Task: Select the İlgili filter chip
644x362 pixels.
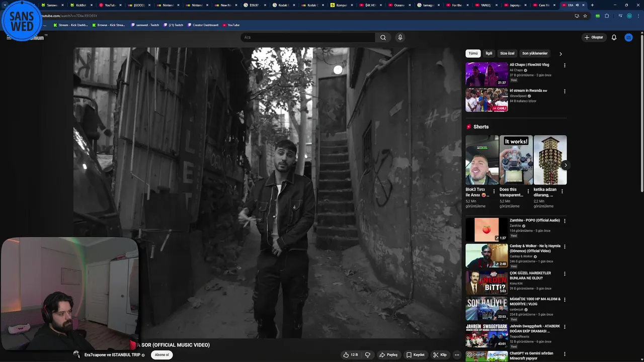Action: click(x=489, y=53)
